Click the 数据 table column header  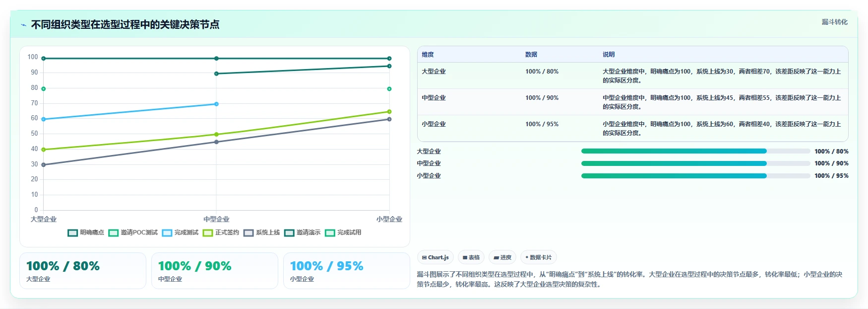pyautogui.click(x=531, y=55)
